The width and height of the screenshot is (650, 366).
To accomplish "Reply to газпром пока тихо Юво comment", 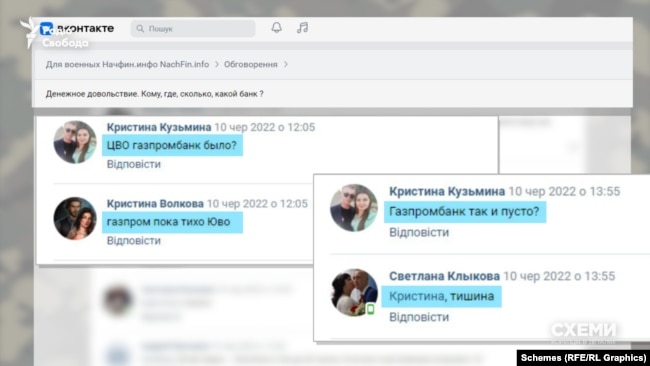I will coord(134,241).
